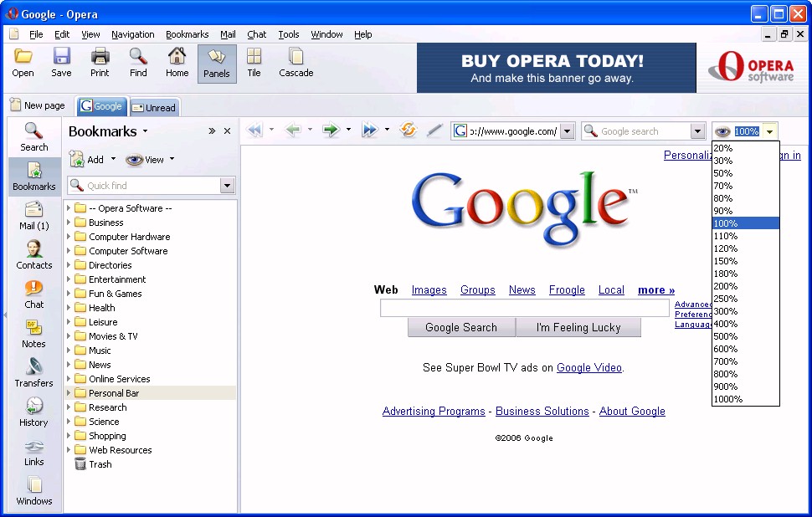812x517 pixels.
Task: Select 150% zoom level
Action: [745, 261]
